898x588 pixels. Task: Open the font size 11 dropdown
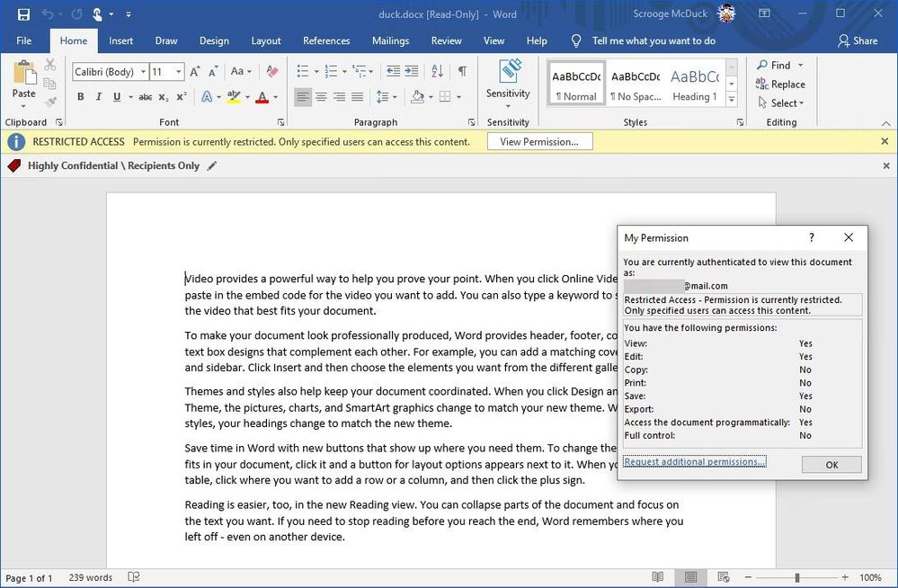[x=179, y=72]
